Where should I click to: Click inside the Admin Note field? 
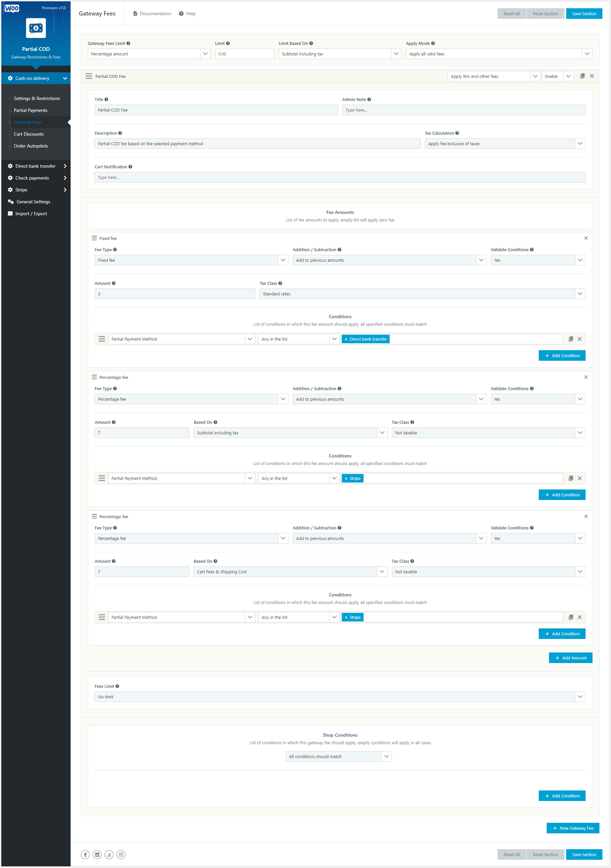coord(464,110)
